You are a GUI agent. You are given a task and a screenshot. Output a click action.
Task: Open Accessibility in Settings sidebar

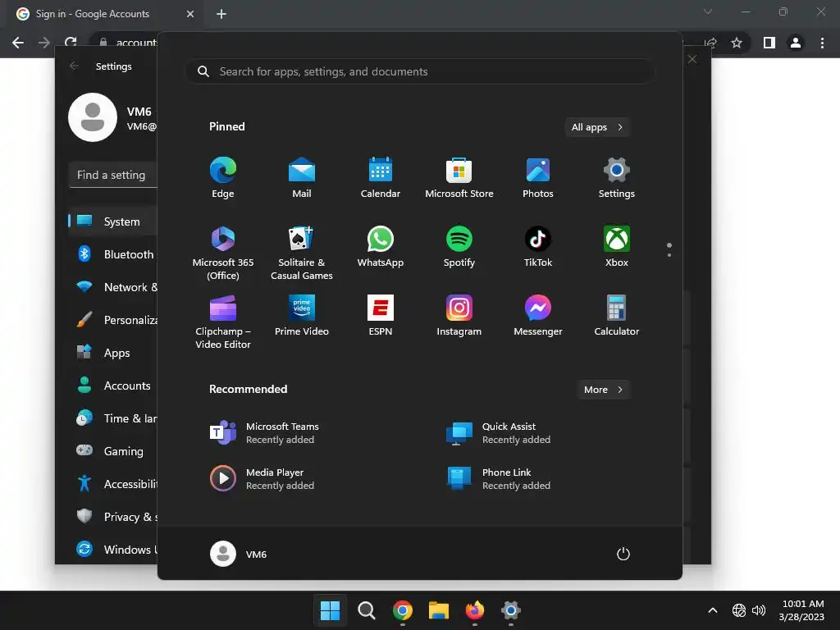click(112, 484)
